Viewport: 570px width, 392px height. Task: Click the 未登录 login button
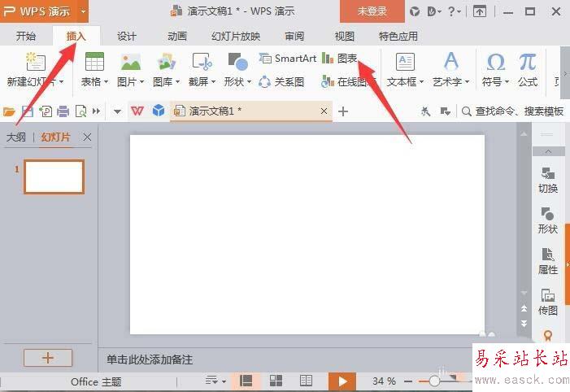pos(372,11)
